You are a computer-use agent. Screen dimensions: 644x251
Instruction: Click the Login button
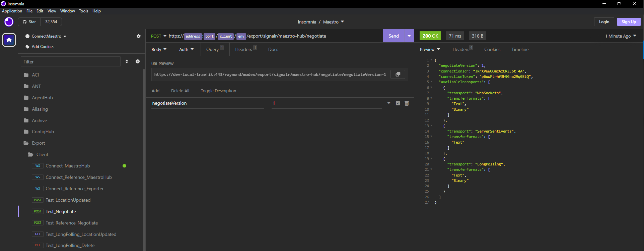604,22
